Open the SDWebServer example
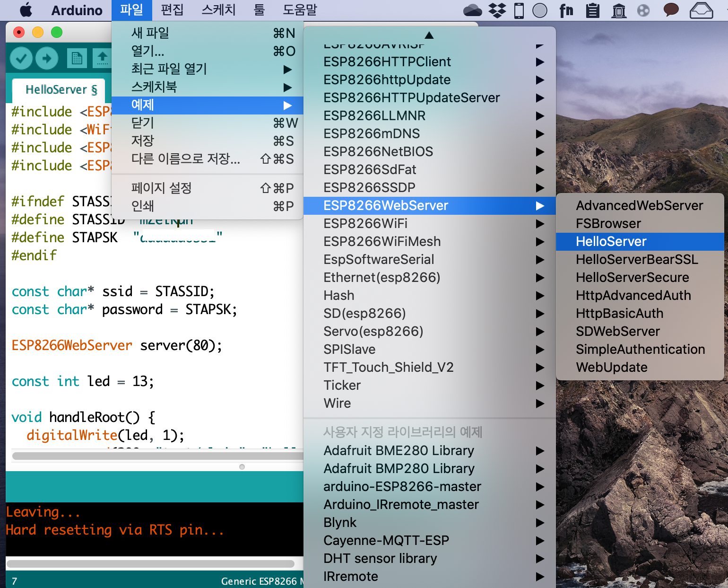The image size is (728, 588). (640, 332)
